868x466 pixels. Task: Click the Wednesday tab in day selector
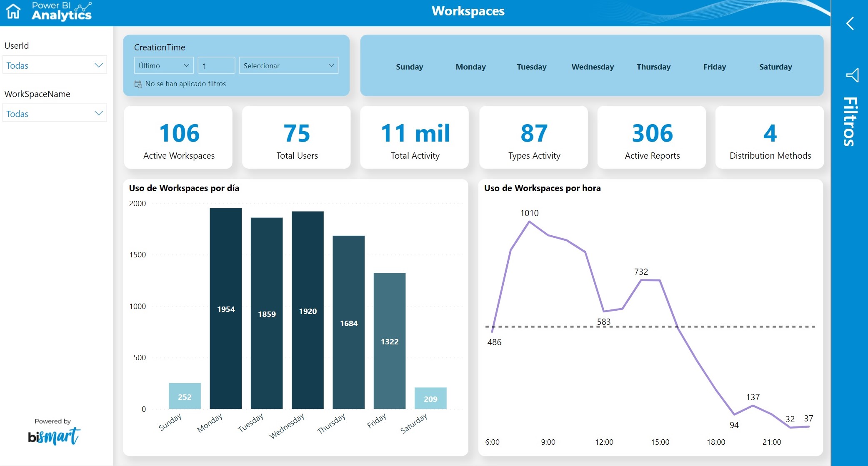click(591, 67)
